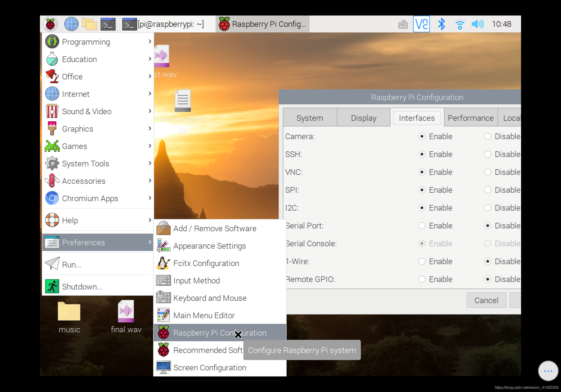This screenshot has width=561, height=392.
Task: Select the music folder on desktop
Action: coord(69,318)
